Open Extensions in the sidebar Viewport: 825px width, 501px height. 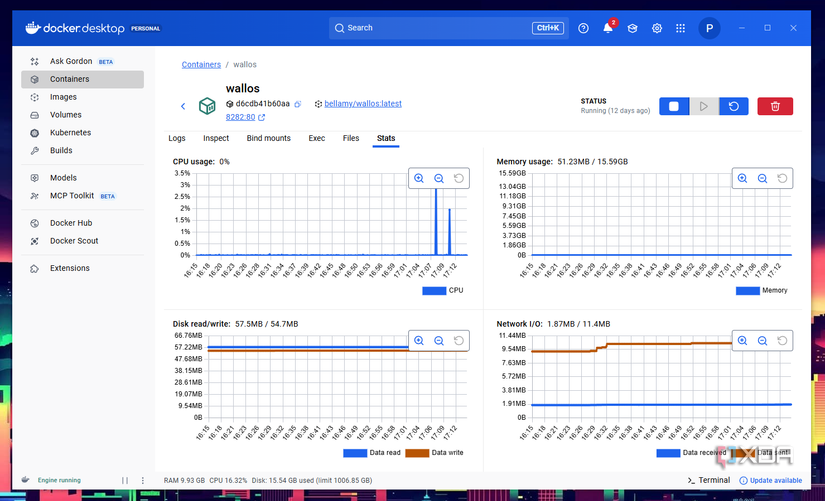click(x=83, y=268)
